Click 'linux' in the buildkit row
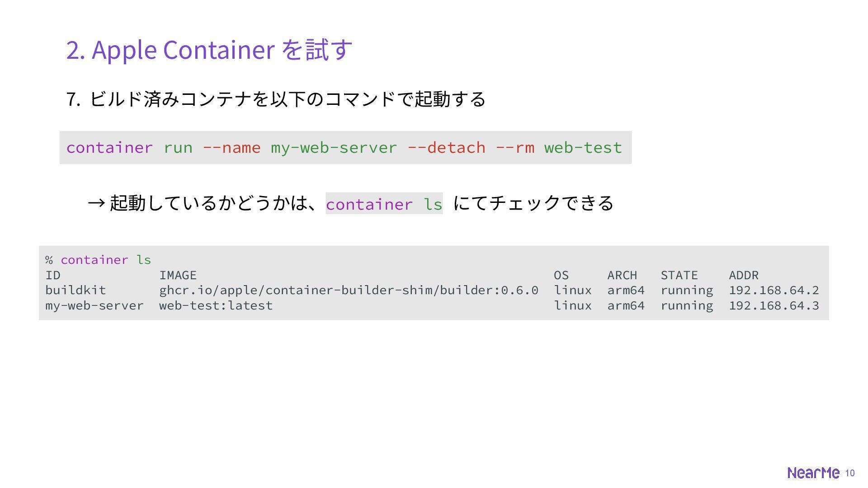The image size is (868, 488). tap(573, 290)
